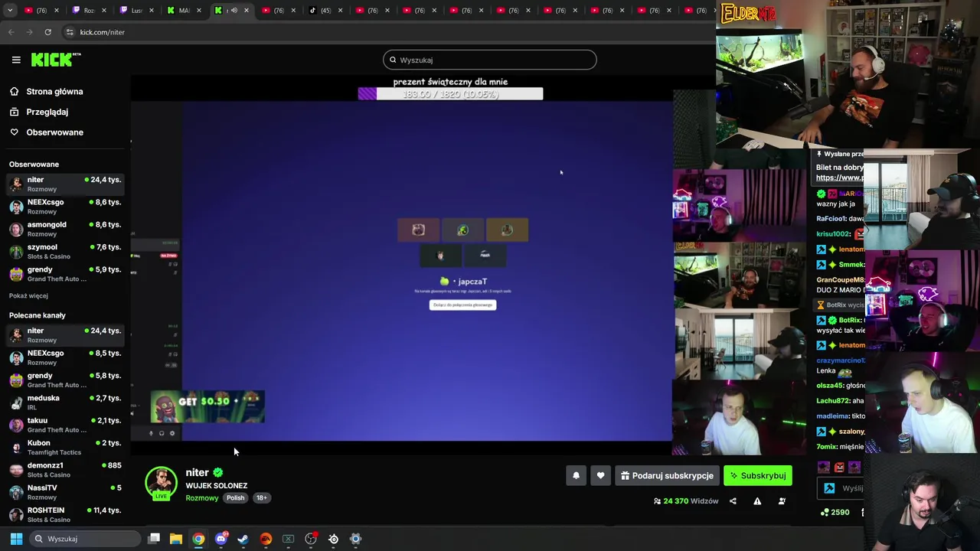Image resolution: width=980 pixels, height=551 pixels.
Task: Open the gear Settings taskbar icon
Action: pyautogui.click(x=356, y=539)
